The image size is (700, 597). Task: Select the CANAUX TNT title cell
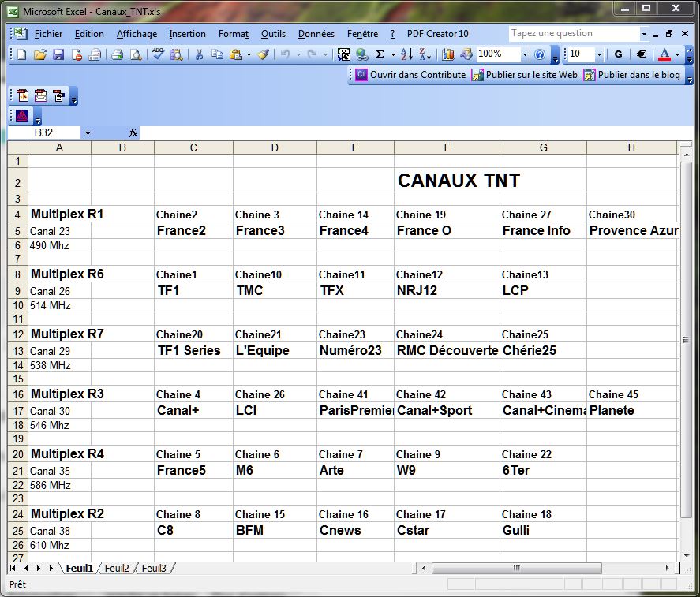coord(447,181)
